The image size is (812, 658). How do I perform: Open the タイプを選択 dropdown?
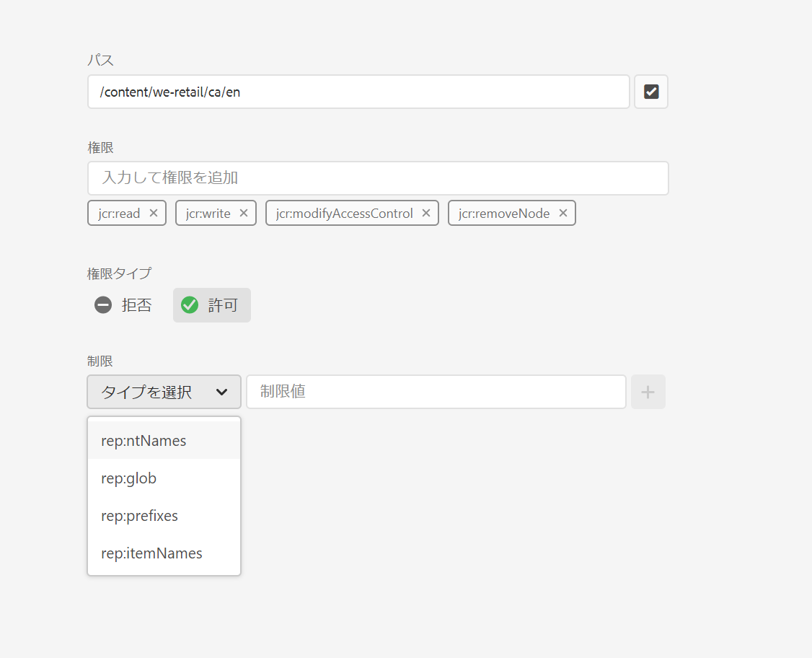[x=164, y=392]
